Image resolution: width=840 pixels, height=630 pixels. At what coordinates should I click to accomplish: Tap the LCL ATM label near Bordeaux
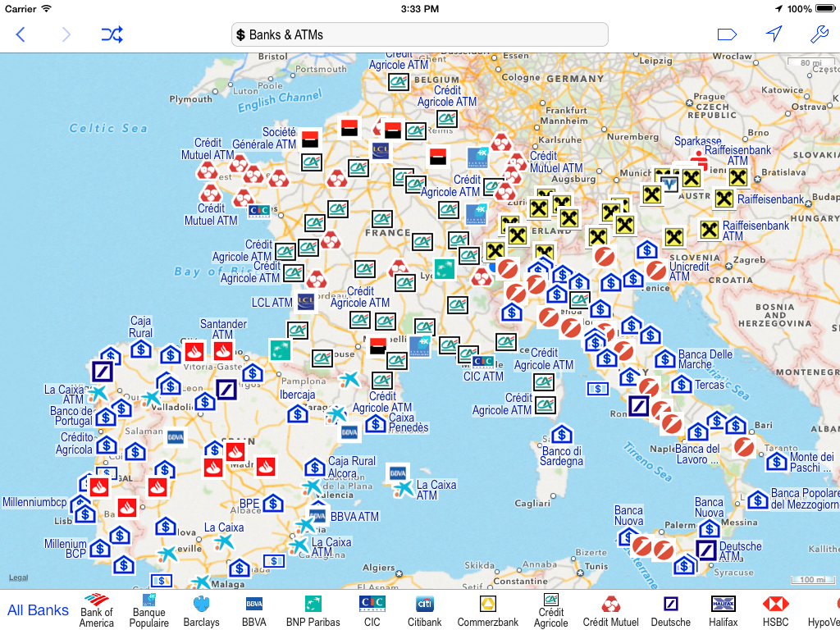[x=272, y=303]
